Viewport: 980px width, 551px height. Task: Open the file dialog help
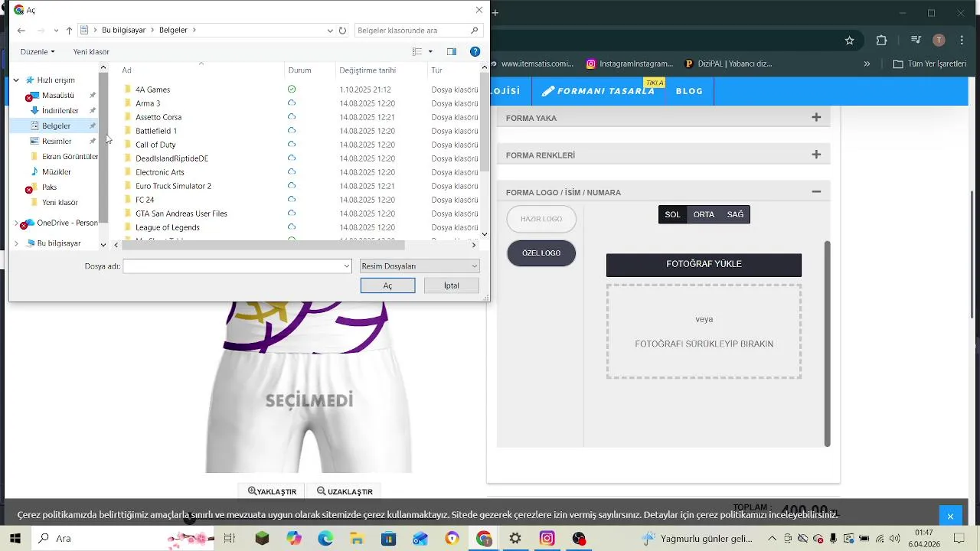pyautogui.click(x=475, y=52)
